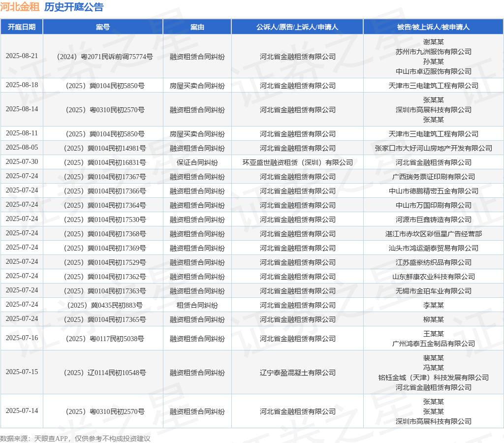This screenshot has width=504, height=443.
Task: Click defendant name 王某某
Action: [x=433, y=334]
